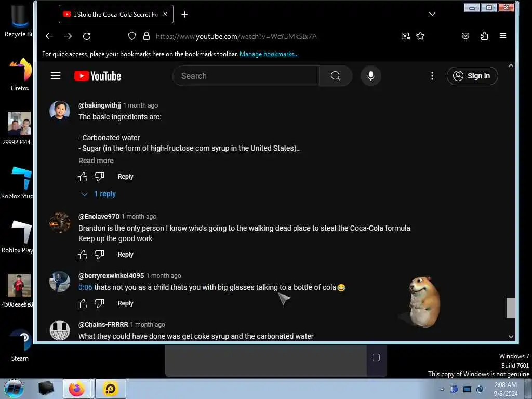Open @Chains-FRRRR channel name
This screenshot has width=532, height=399.
coord(103,324)
